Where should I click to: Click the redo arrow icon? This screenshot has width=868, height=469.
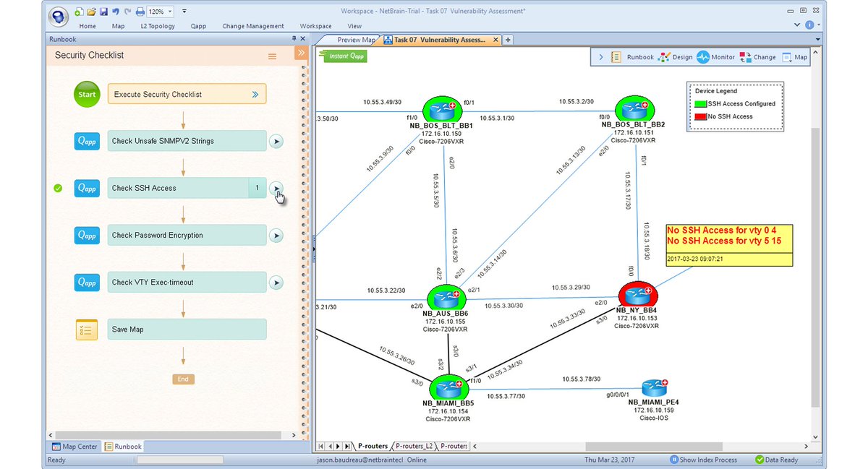(x=128, y=12)
